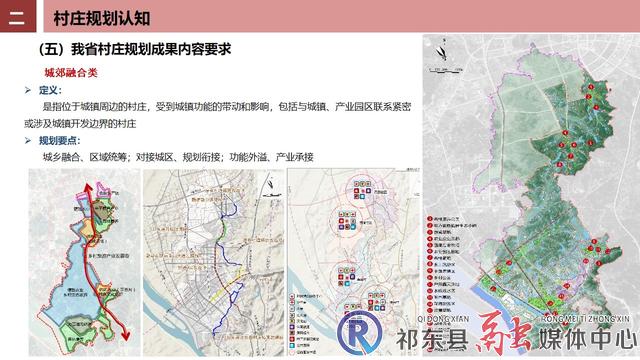This screenshot has width=640, height=360.
Task: Click the upward red arrowhead on the left map
Action: pyautogui.click(x=87, y=189)
